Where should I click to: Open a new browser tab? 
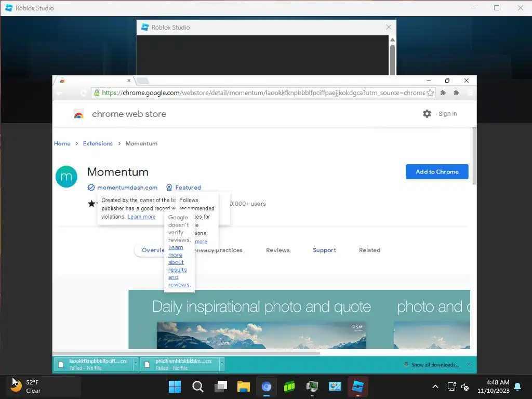[x=143, y=81]
